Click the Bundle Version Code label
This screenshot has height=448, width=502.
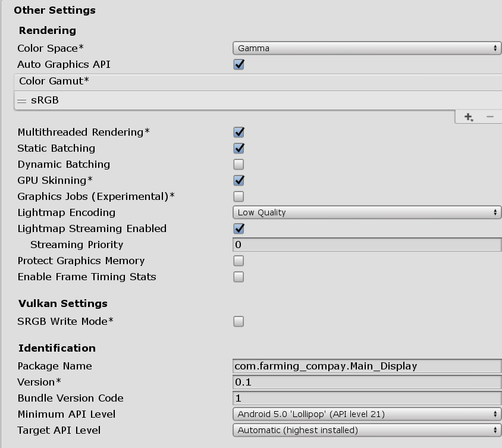[x=70, y=398]
